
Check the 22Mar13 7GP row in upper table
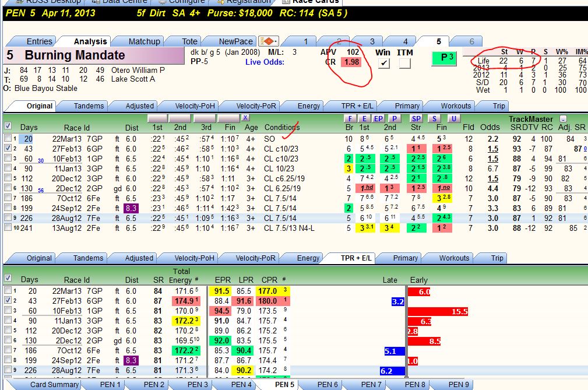click(8, 138)
